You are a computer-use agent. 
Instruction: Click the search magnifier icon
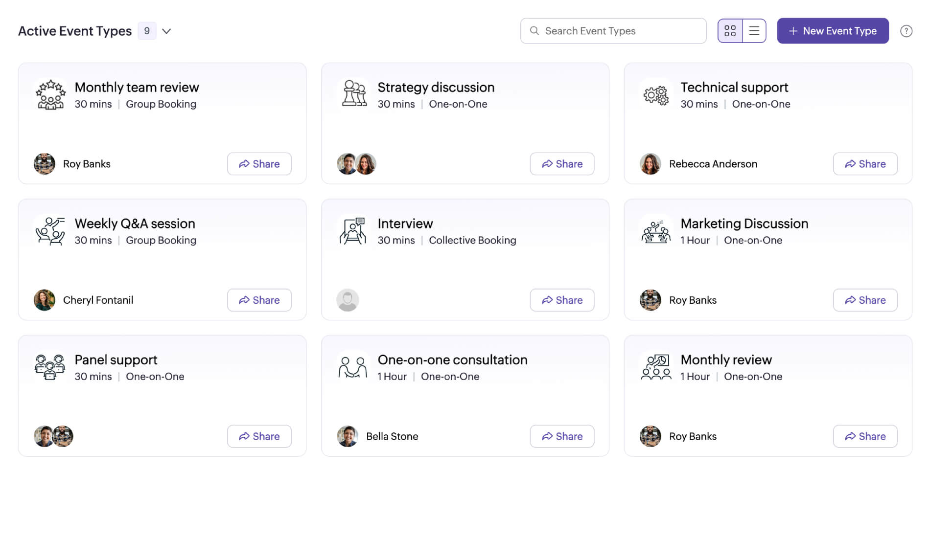coord(535,31)
